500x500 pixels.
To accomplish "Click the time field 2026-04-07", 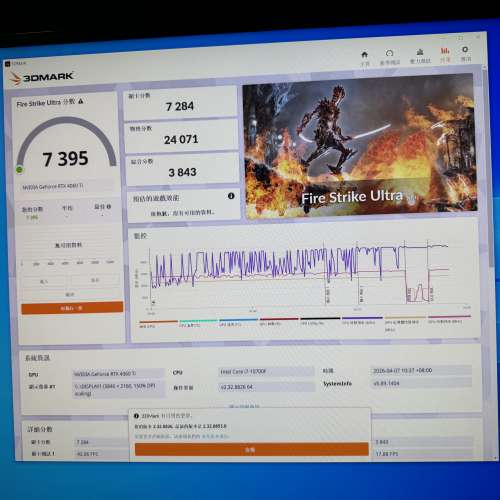I will click(x=421, y=370).
